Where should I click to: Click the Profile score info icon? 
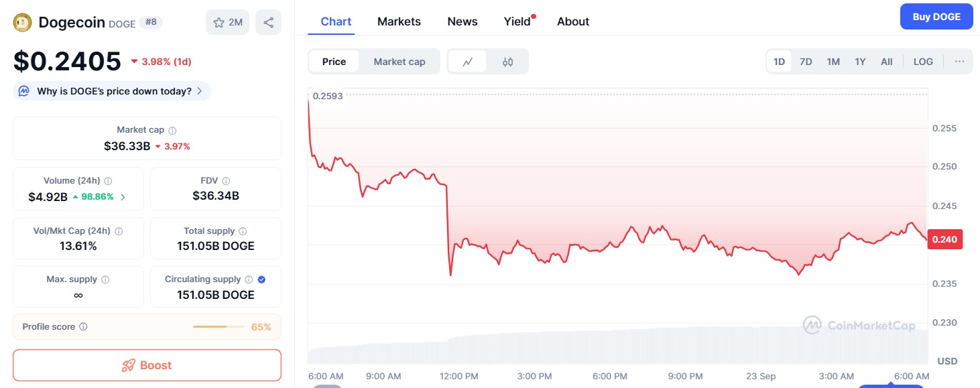pyautogui.click(x=83, y=327)
